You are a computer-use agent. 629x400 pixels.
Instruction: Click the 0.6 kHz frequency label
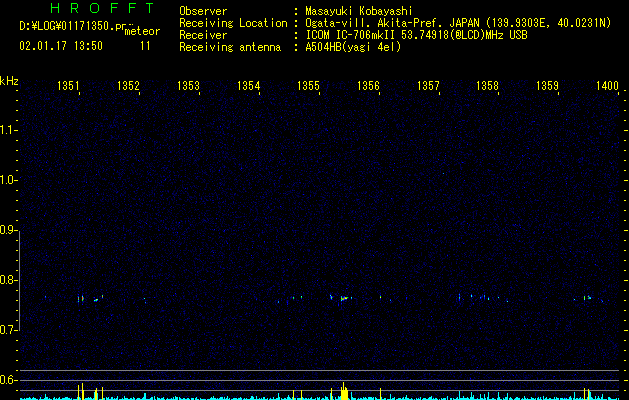8,380
